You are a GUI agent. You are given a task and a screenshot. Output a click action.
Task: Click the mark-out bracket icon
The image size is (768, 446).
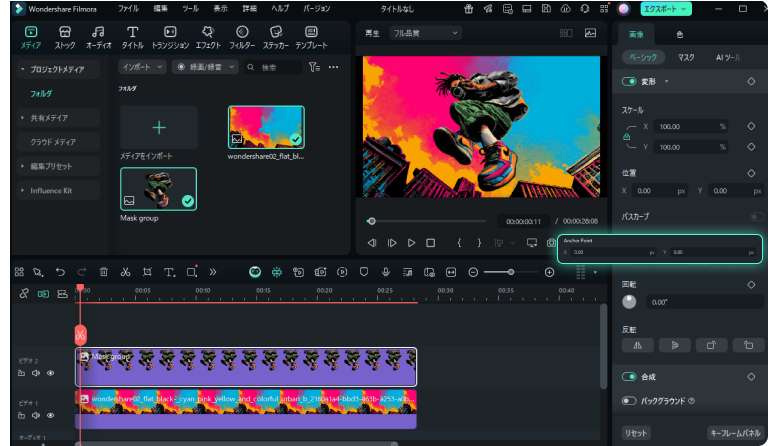[x=479, y=243]
